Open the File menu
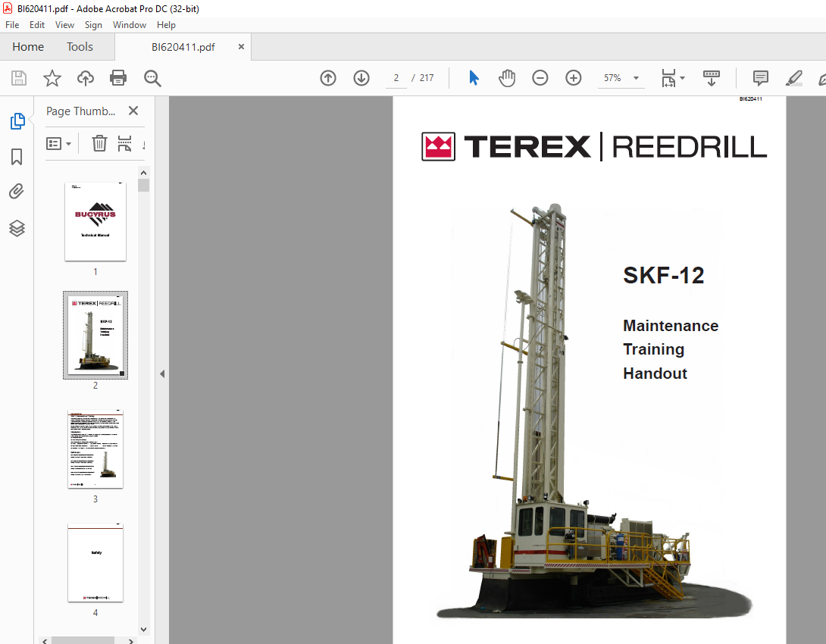 12,25
